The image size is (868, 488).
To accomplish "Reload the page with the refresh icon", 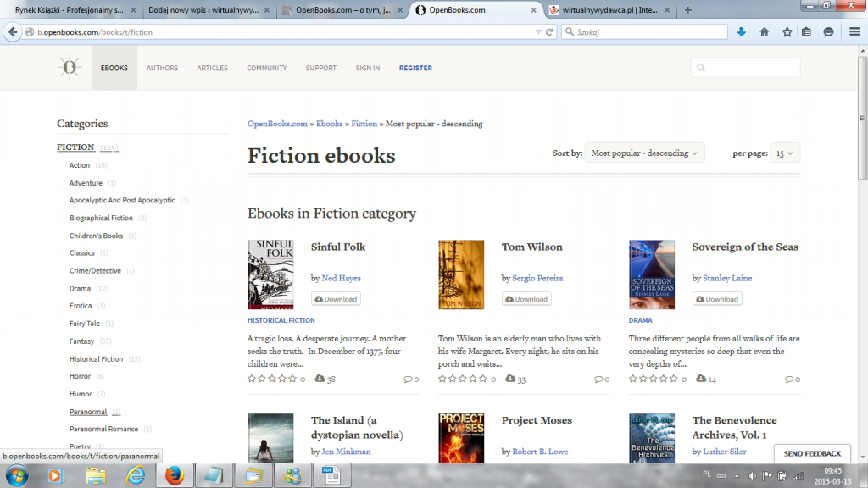I will (x=549, y=32).
